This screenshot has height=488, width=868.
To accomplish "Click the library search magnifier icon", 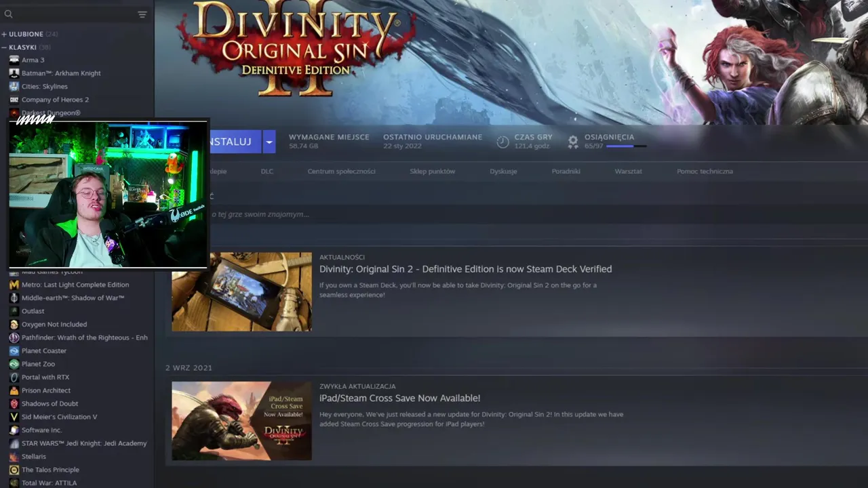I will point(8,14).
